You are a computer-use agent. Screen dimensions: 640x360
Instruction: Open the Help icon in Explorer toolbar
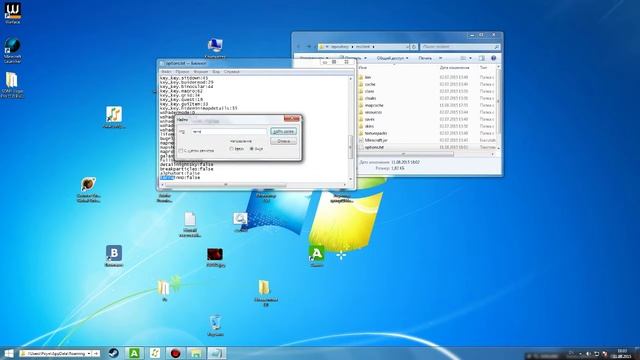[493, 58]
